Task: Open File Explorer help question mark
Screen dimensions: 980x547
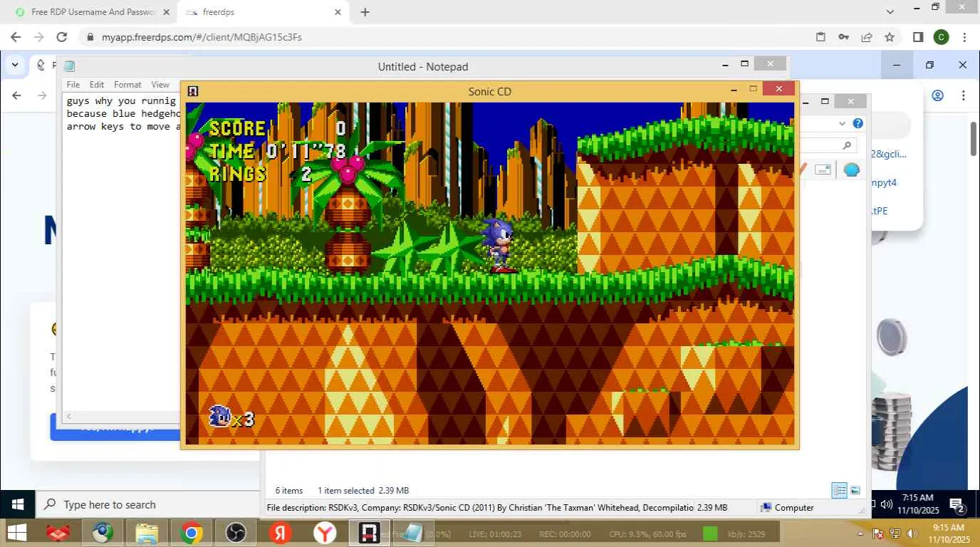Action: 858,123
